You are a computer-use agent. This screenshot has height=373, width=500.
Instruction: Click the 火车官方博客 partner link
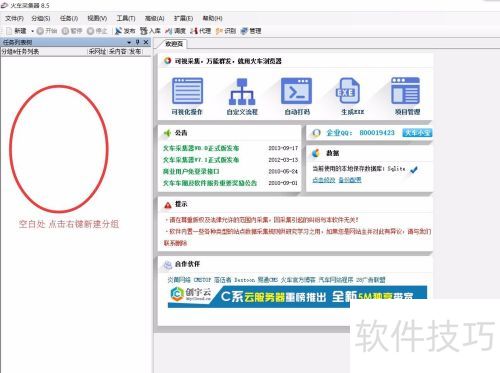(x=298, y=280)
